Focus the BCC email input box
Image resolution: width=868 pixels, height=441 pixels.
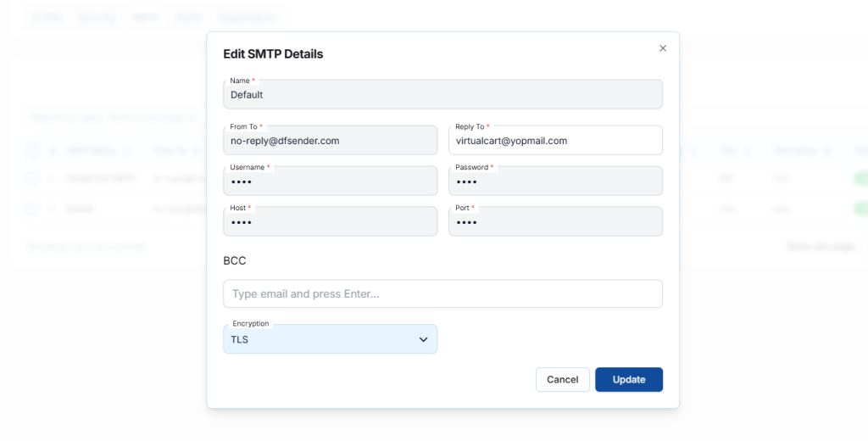pyautogui.click(x=442, y=294)
